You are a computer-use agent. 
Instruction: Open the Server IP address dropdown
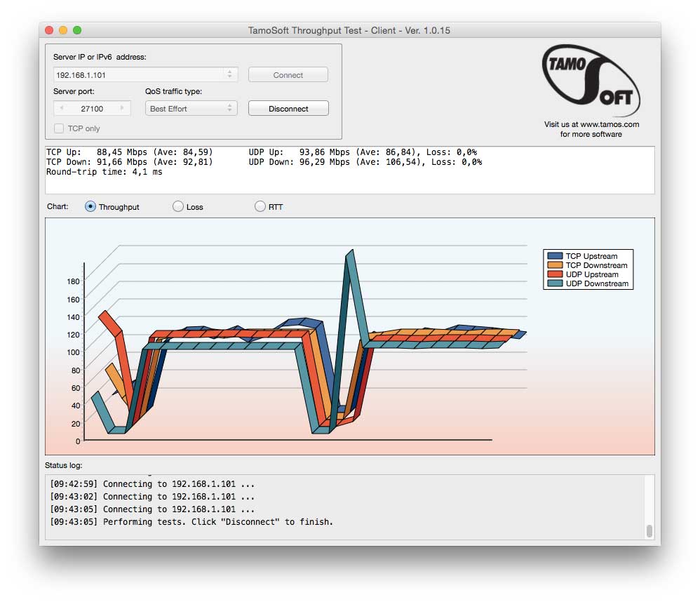pyautogui.click(x=229, y=74)
